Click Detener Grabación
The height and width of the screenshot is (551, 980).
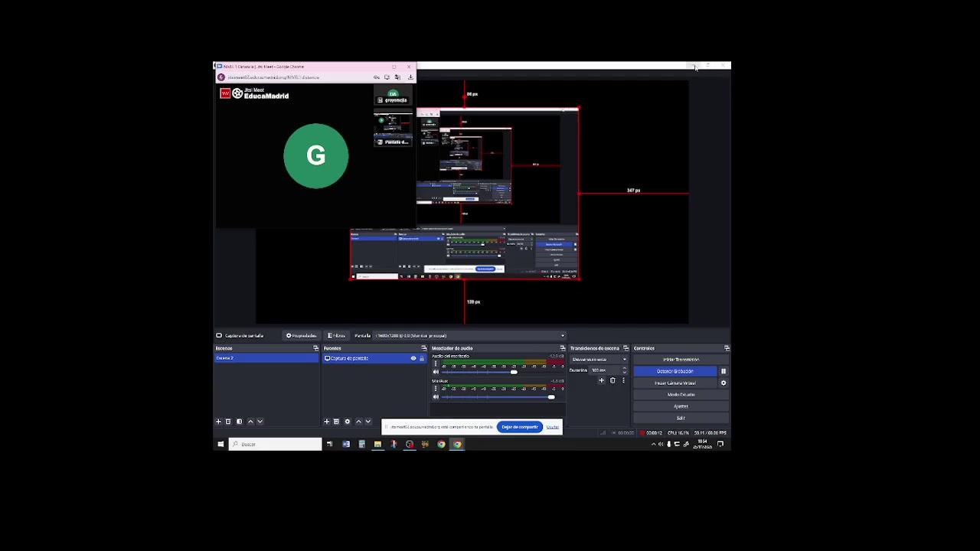point(675,371)
